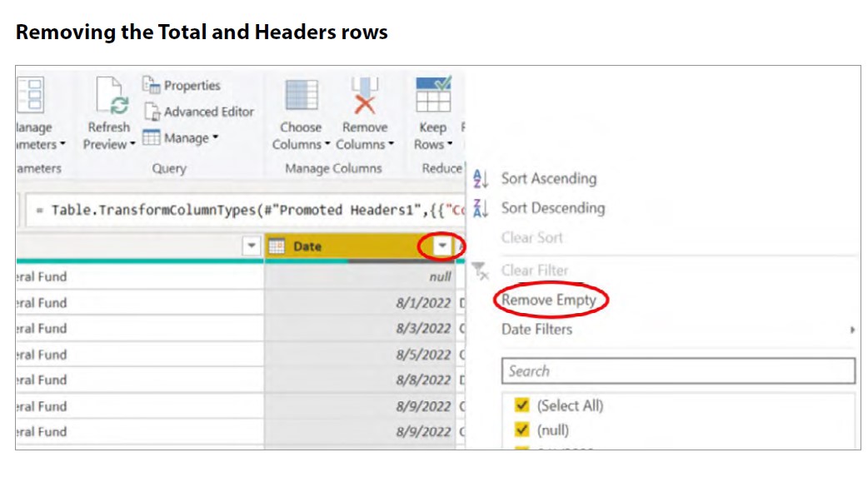Launch the Advanced Editor
Viewport: 868px width, 477px height.
(x=198, y=112)
